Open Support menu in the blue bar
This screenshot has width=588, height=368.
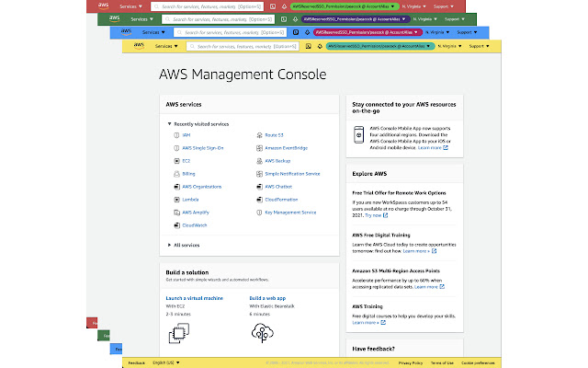(467, 32)
